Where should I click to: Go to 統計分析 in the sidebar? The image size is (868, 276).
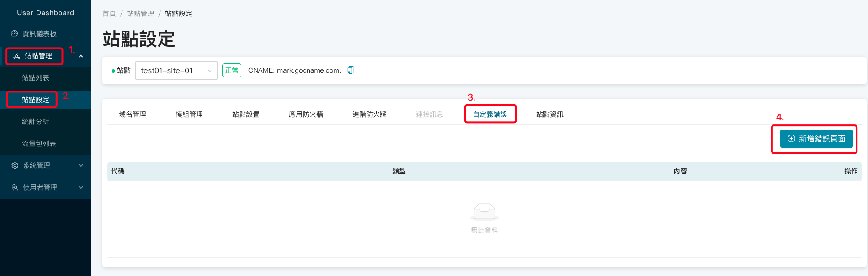pyautogui.click(x=36, y=122)
